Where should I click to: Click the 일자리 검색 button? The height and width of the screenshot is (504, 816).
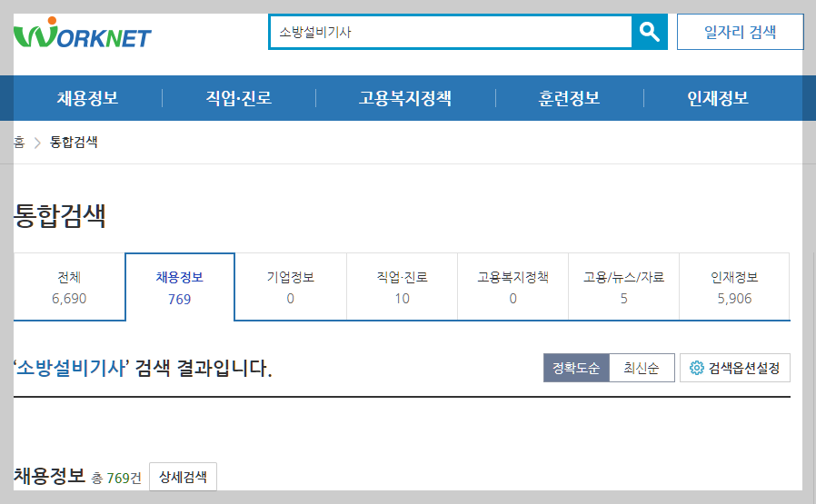click(740, 33)
